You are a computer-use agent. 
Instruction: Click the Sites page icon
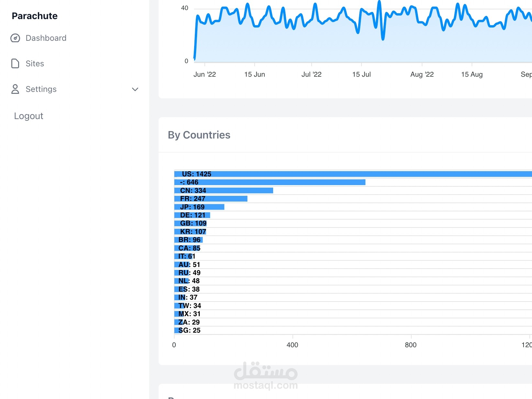tap(15, 63)
